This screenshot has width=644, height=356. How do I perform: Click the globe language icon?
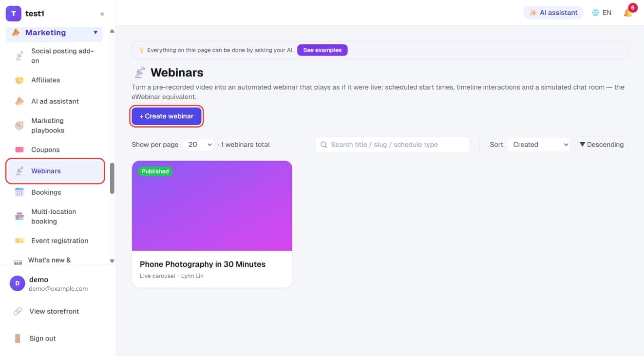[595, 13]
